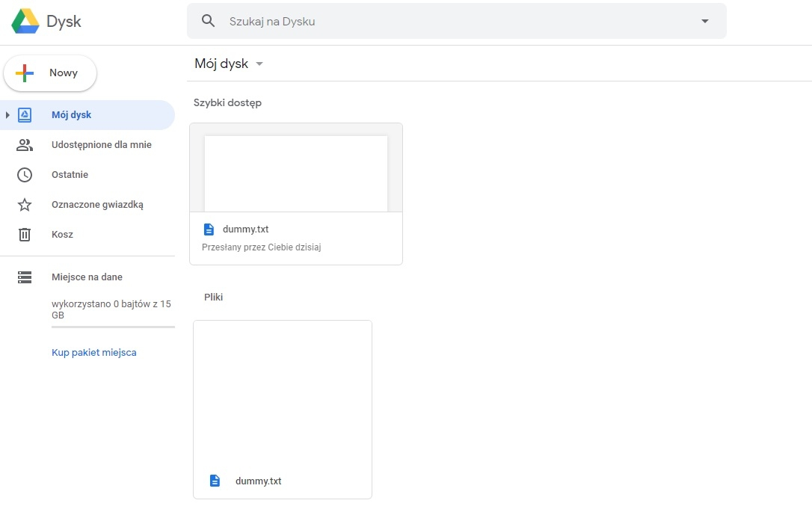Click the Ostatnie clock icon
The image size is (812, 521).
[x=25, y=175]
